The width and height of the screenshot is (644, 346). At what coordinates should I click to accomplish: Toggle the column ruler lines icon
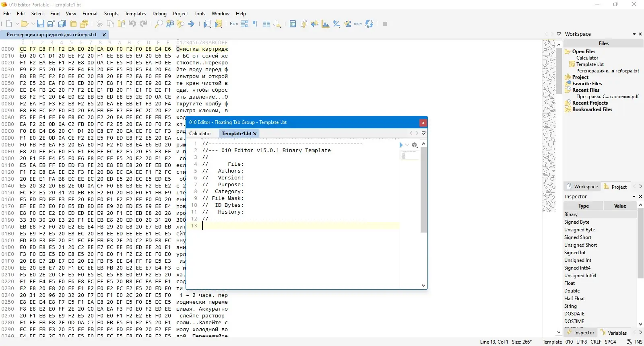[x=266, y=24]
